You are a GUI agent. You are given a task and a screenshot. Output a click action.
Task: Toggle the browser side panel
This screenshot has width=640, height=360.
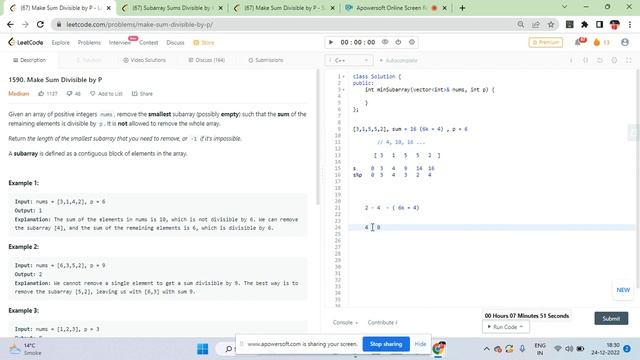pos(599,24)
